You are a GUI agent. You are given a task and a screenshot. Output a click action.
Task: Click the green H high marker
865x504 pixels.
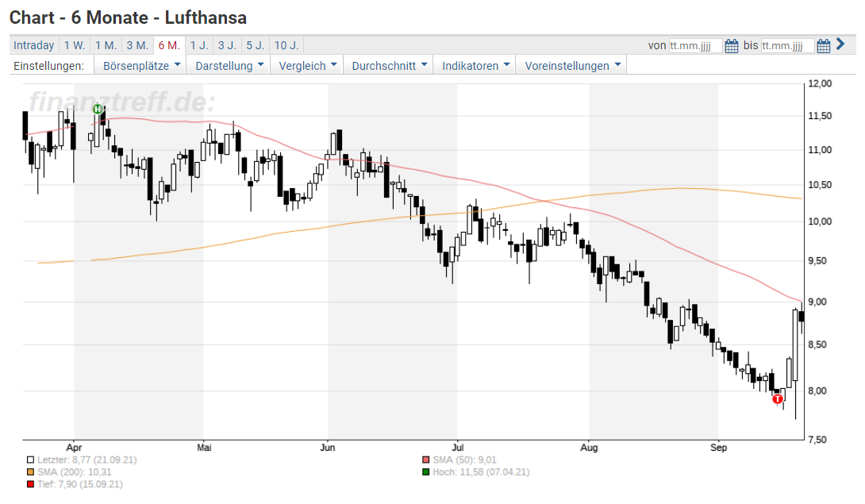[98, 109]
